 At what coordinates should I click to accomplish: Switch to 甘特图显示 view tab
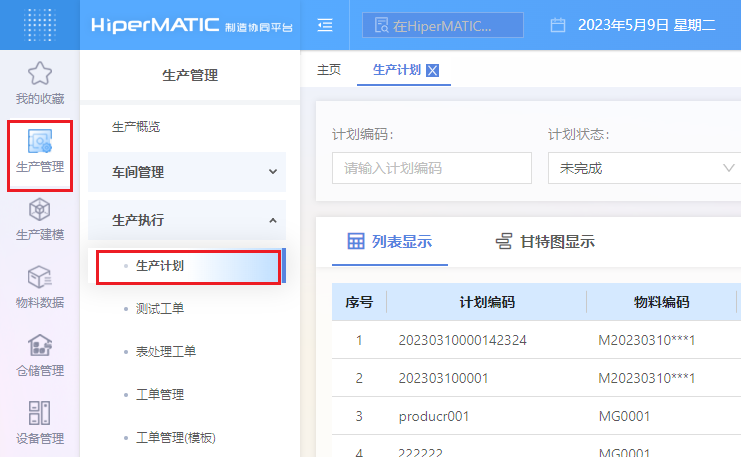[545, 241]
